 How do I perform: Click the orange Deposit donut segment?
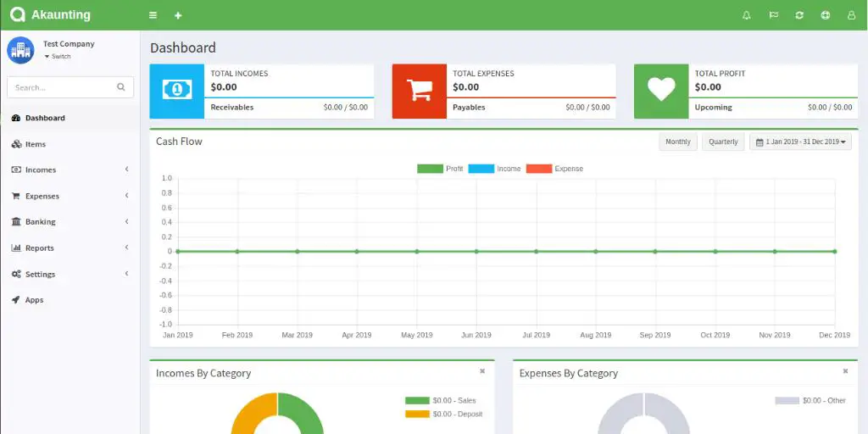pyautogui.click(x=249, y=414)
